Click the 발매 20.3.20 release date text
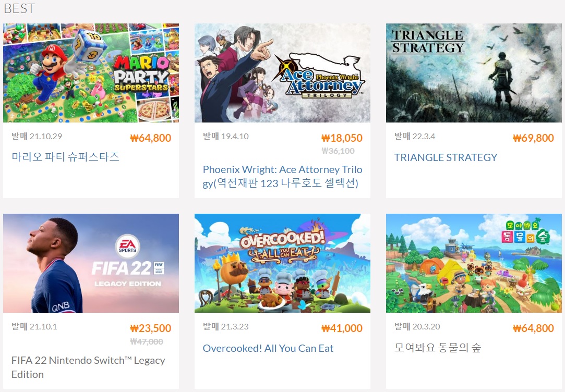The image size is (565, 392). [417, 326]
